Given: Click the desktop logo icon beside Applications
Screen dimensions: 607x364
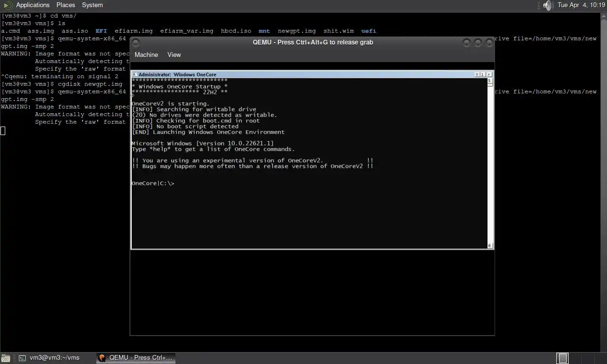Looking at the screenshot, I should (x=8, y=5).
